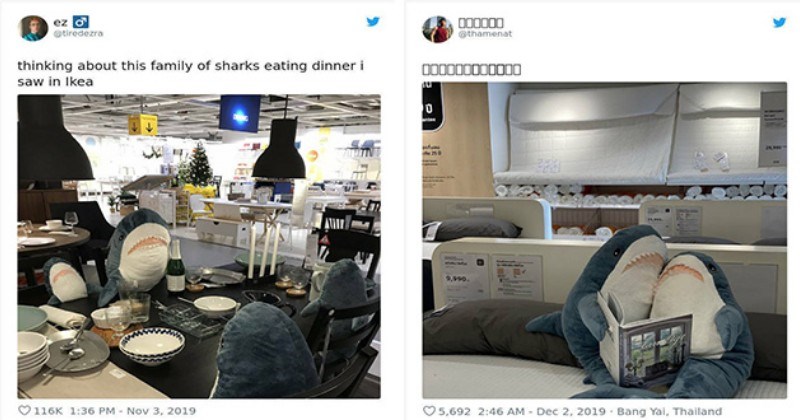Click the 116K like count
800x420 pixels.
[x=48, y=411]
